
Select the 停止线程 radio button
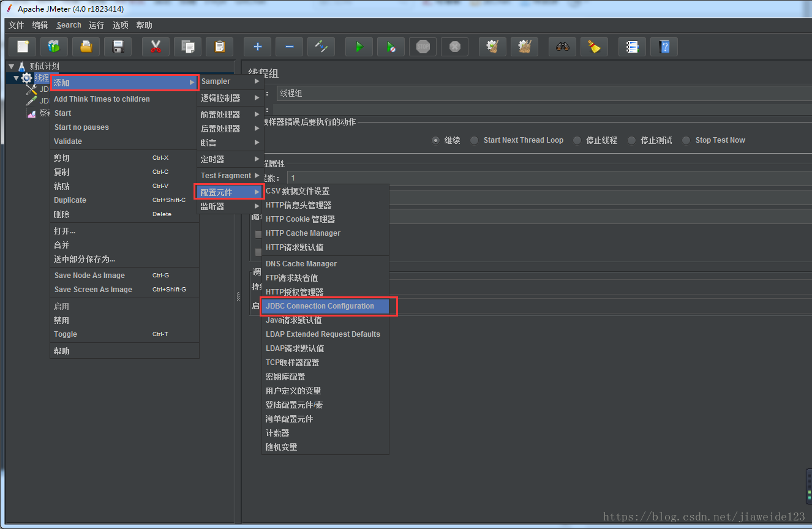577,140
